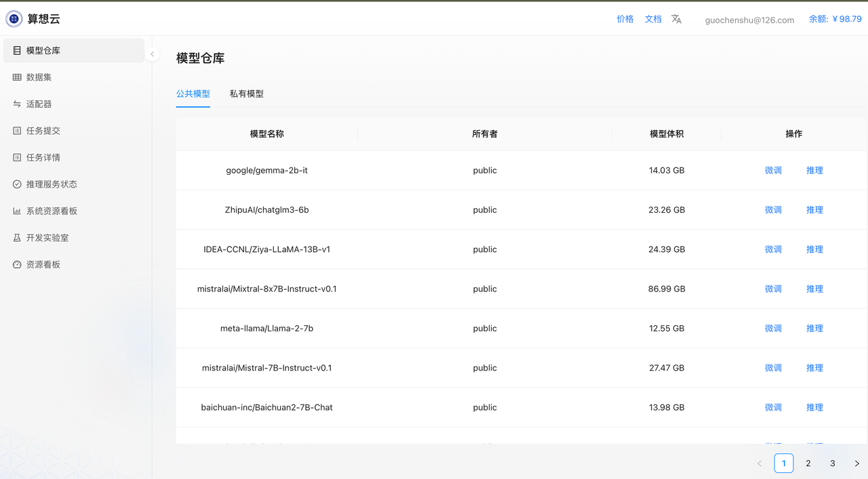
Task: Click 推理 for ZhipuAI/chatglm3-6b
Action: (814, 210)
